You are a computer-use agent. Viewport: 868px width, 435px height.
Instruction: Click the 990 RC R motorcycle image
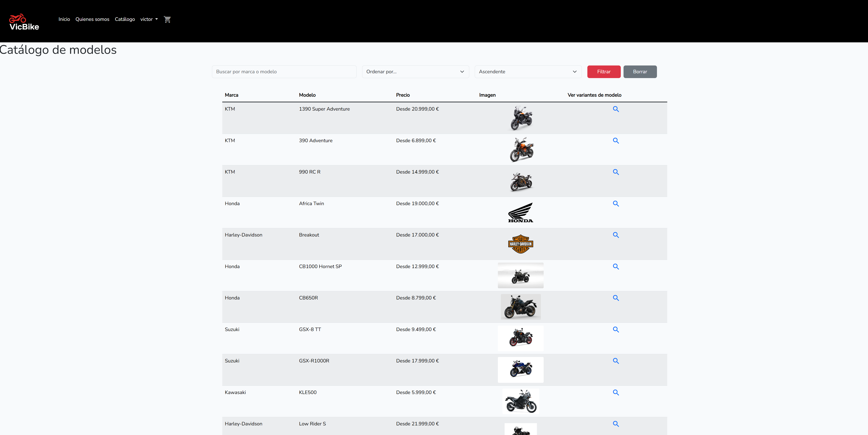tap(521, 181)
